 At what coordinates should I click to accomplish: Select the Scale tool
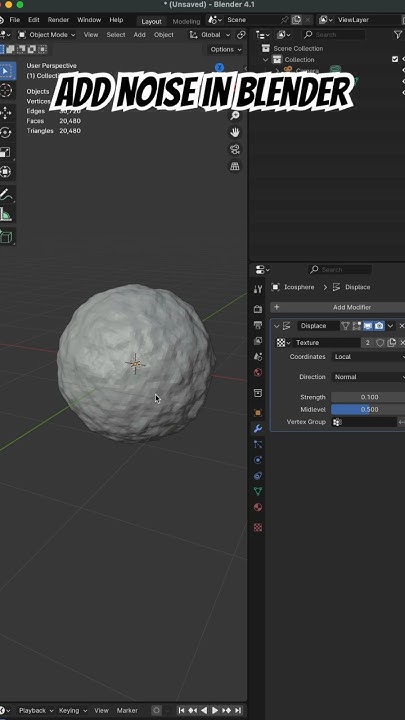6,152
